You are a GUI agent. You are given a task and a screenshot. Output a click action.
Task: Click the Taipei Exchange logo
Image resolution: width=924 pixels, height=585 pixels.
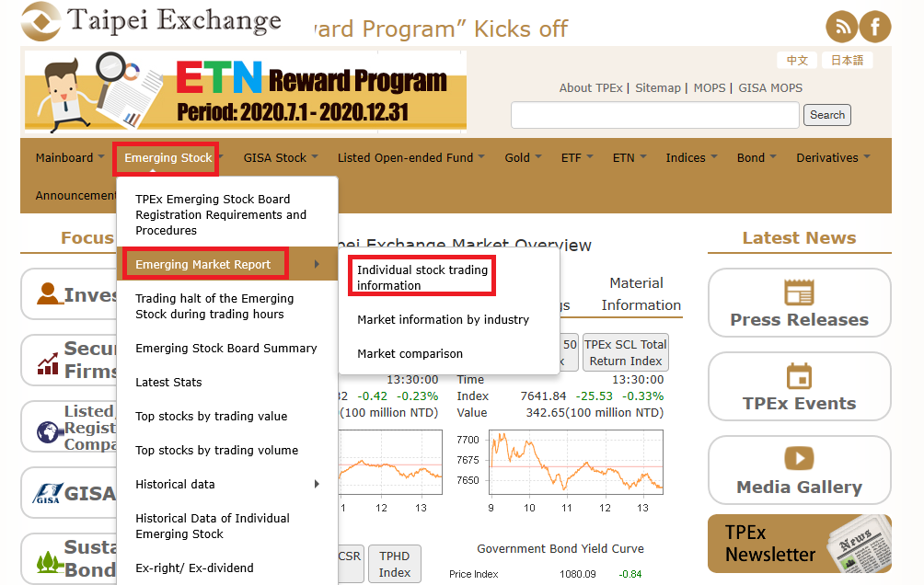tap(152, 21)
